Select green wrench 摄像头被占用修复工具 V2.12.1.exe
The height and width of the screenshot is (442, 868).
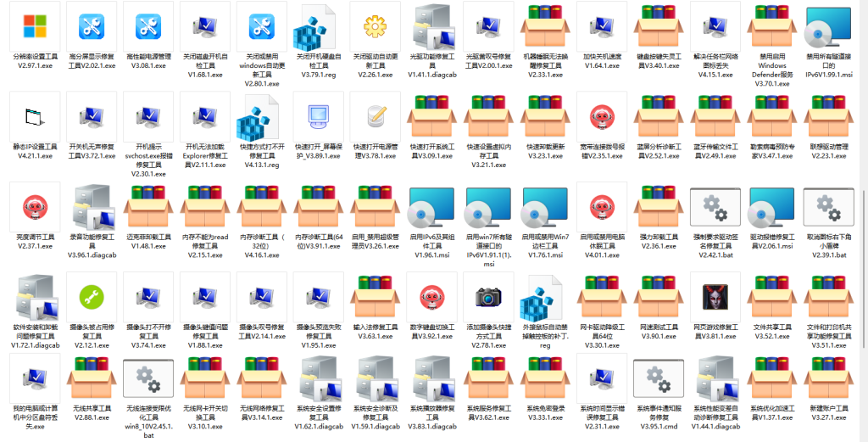[x=92, y=296]
